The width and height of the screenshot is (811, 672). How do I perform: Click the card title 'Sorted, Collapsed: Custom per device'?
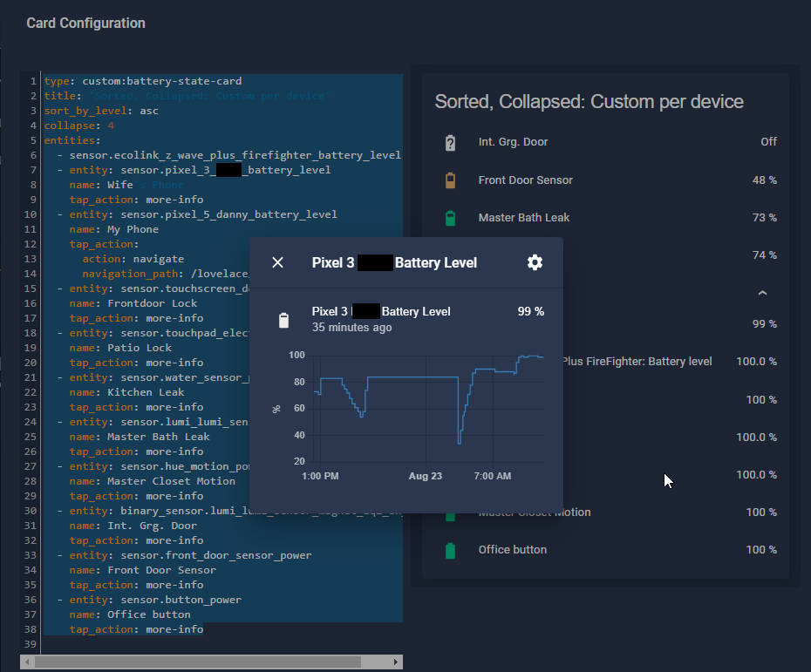[590, 102]
